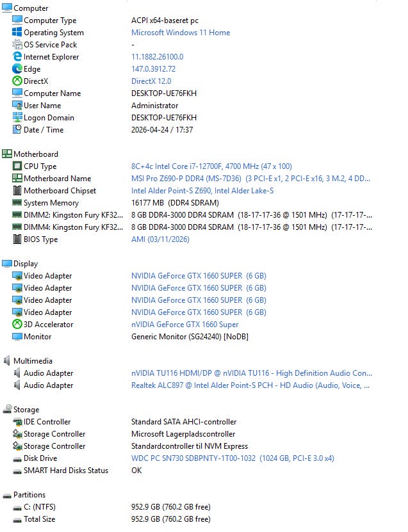
Task: Select the Display section heading
Action: [26, 264]
